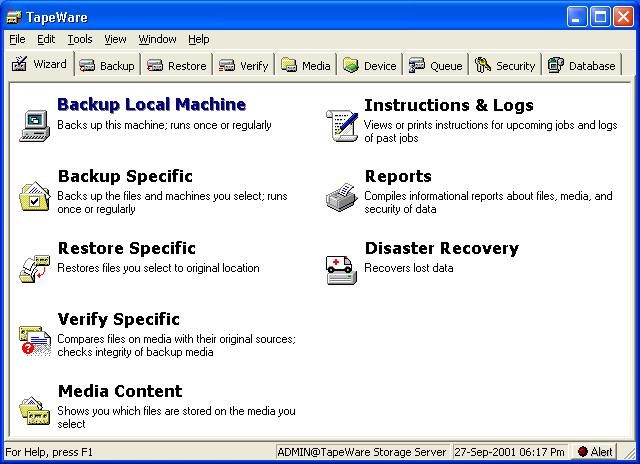The image size is (640, 464).
Task: Click the Media Content tape folder icon
Action: tap(35, 411)
